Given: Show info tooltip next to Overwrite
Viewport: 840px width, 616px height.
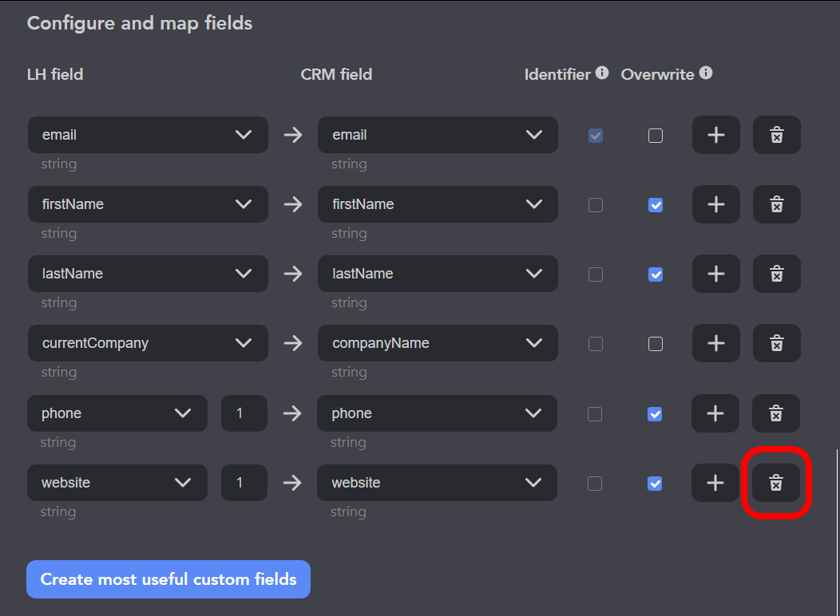Looking at the screenshot, I should click(x=706, y=73).
